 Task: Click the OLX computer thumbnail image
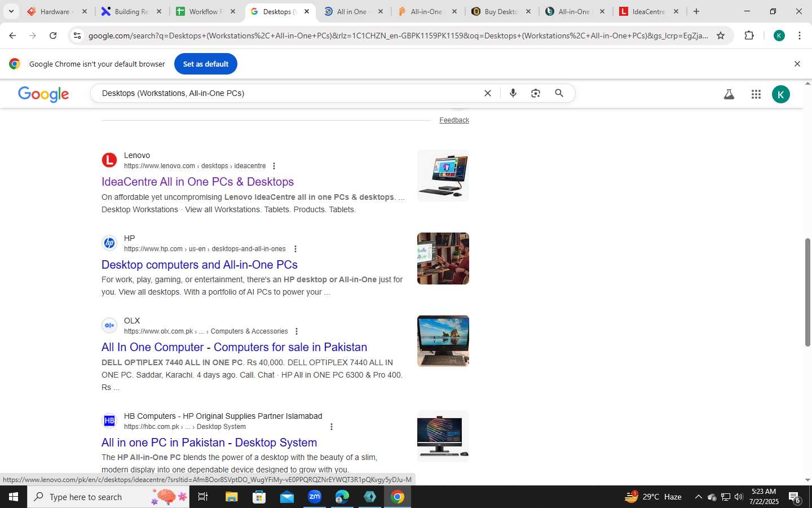pos(443,341)
